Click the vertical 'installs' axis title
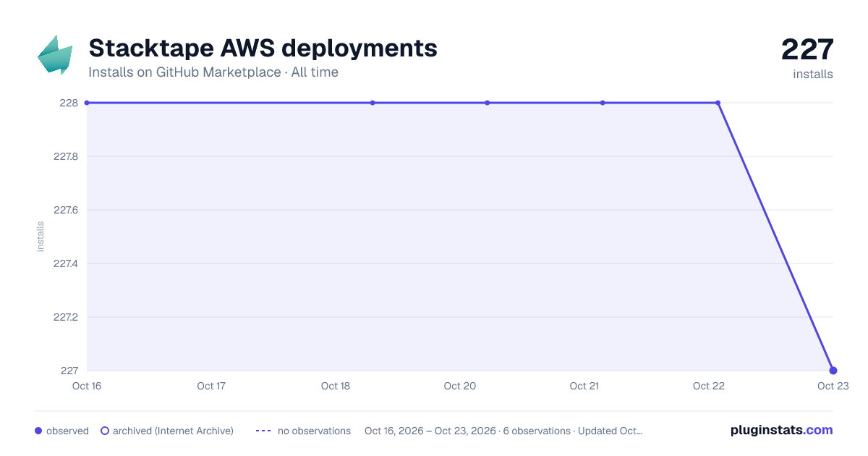 [x=41, y=237]
